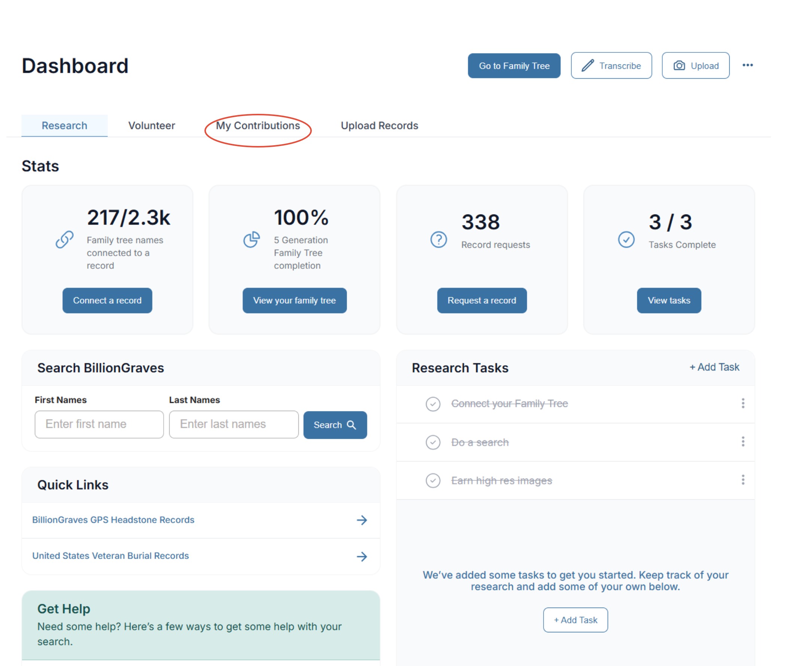Open the kebab menu for the Do a search task

(743, 442)
